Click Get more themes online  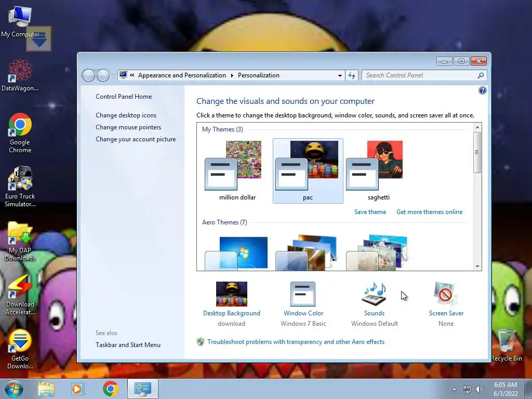(429, 212)
